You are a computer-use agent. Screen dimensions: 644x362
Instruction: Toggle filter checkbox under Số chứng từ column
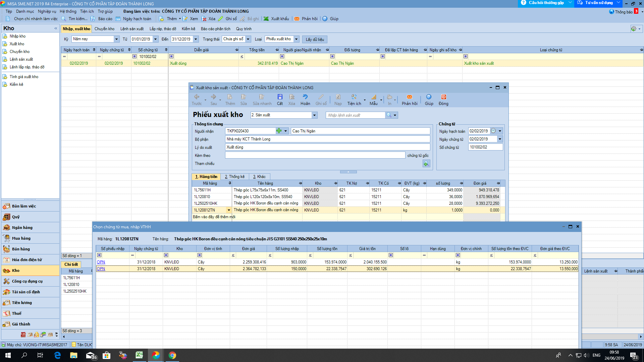click(x=135, y=56)
